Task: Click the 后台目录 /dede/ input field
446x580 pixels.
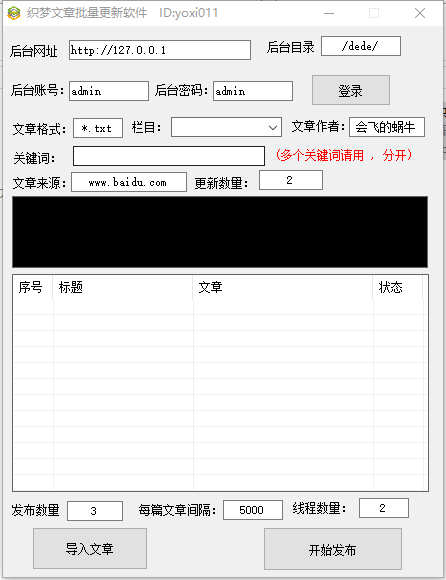Action: point(361,46)
